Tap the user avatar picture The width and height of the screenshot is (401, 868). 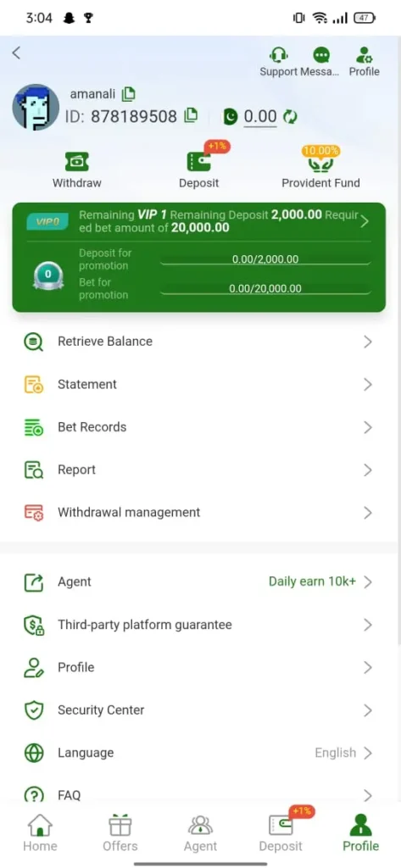36,108
